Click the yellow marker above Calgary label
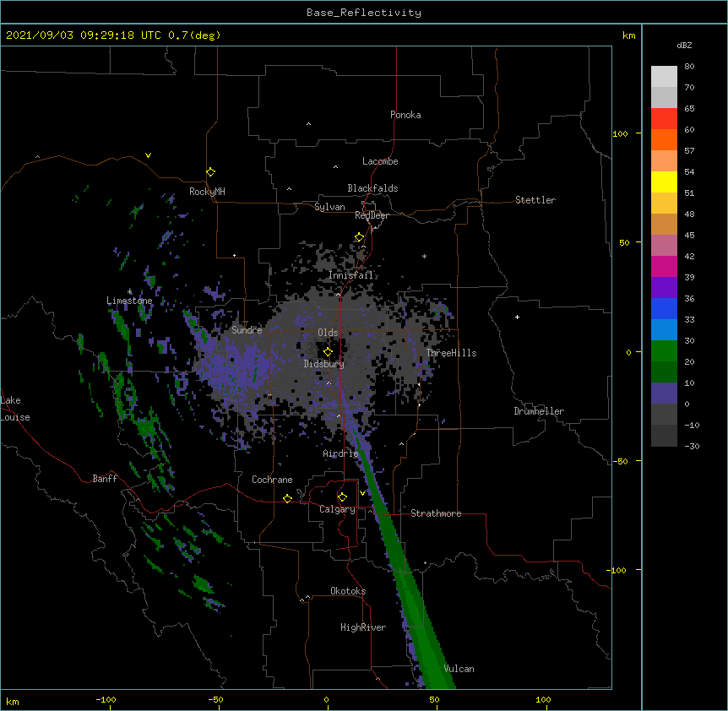The height and width of the screenshot is (711, 728). pos(342,497)
